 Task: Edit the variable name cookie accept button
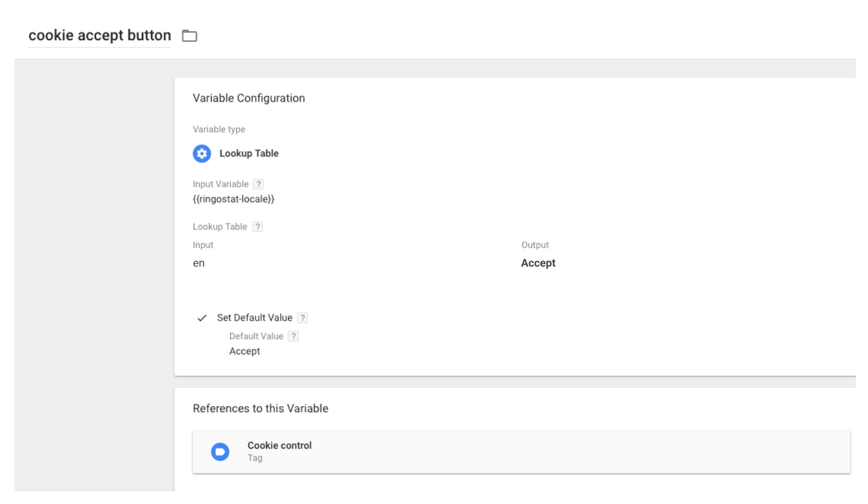pyautogui.click(x=100, y=35)
